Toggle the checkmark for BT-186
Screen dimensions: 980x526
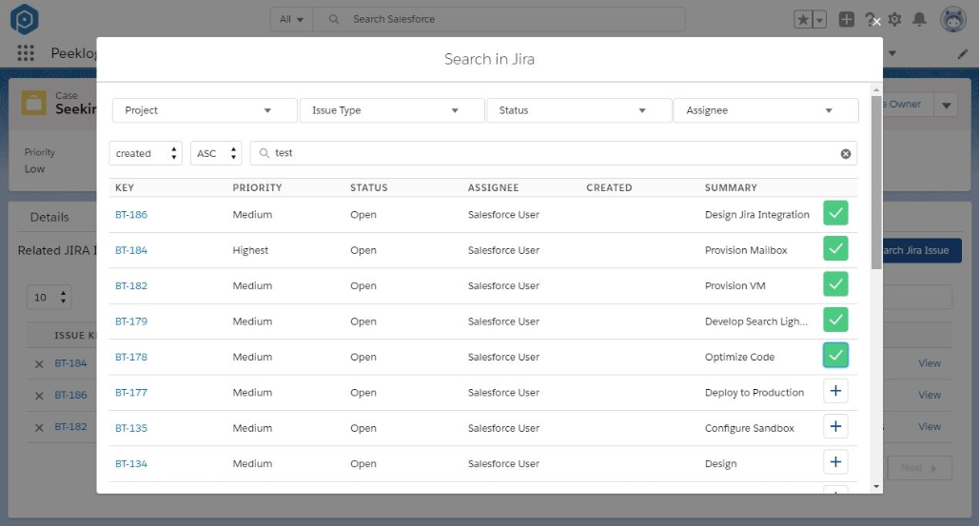(x=835, y=213)
